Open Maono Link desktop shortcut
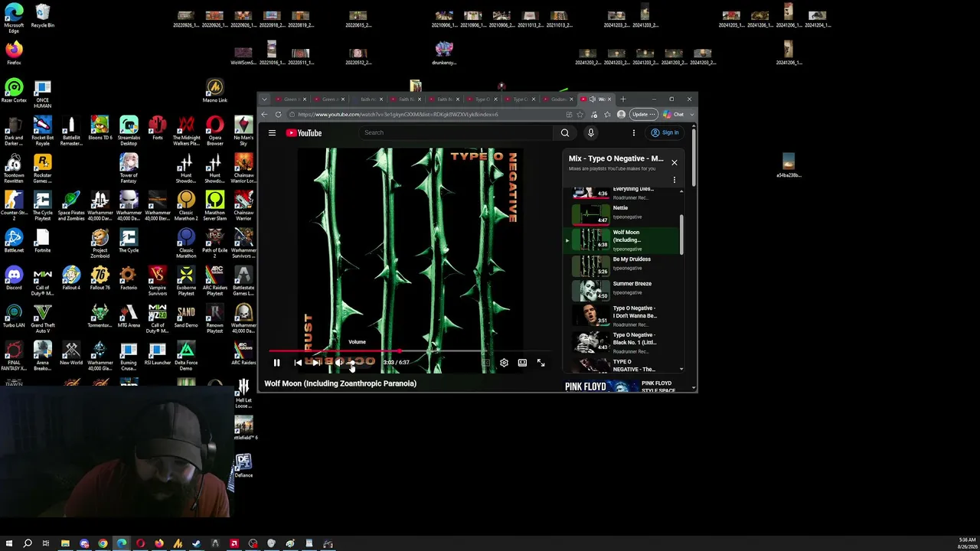The height and width of the screenshot is (551, 980). coord(215,91)
